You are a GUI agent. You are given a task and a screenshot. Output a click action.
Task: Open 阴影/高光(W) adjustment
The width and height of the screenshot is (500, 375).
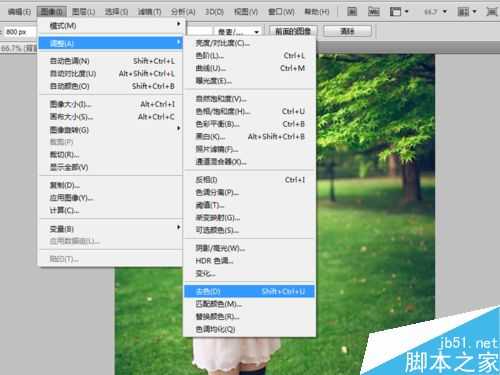pyautogui.click(x=249, y=248)
